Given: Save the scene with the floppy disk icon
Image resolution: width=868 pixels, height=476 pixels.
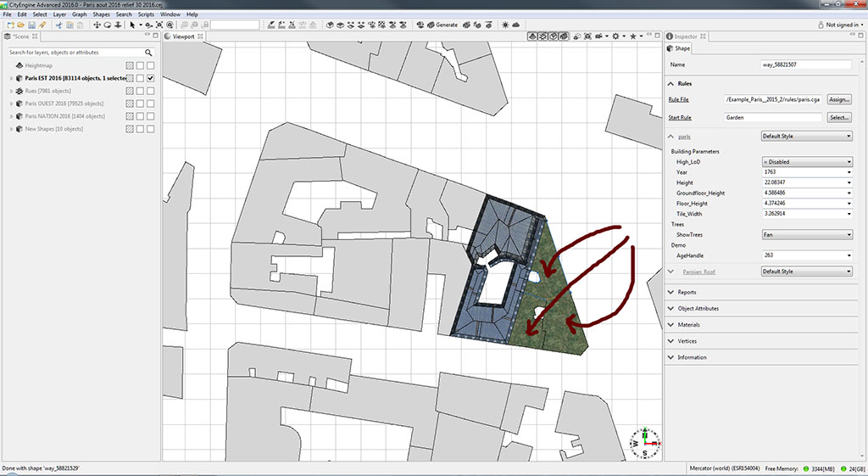Looking at the screenshot, I should point(31,25).
